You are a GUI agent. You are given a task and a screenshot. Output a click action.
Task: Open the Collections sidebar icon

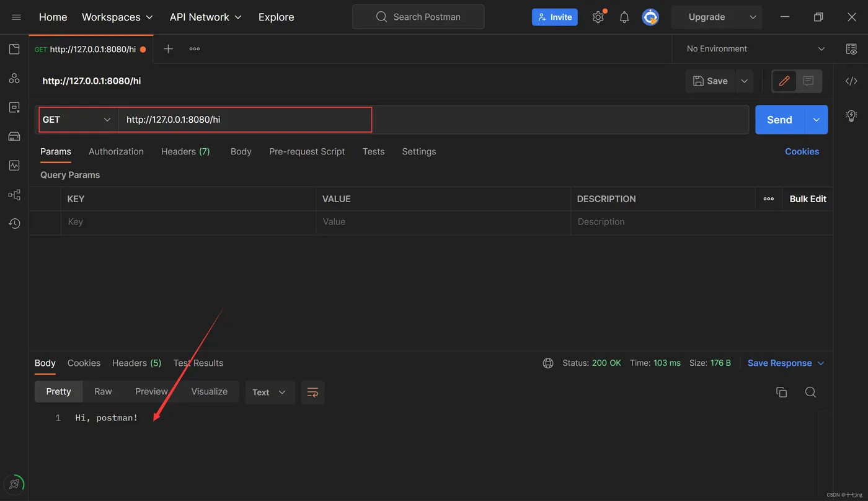point(14,49)
